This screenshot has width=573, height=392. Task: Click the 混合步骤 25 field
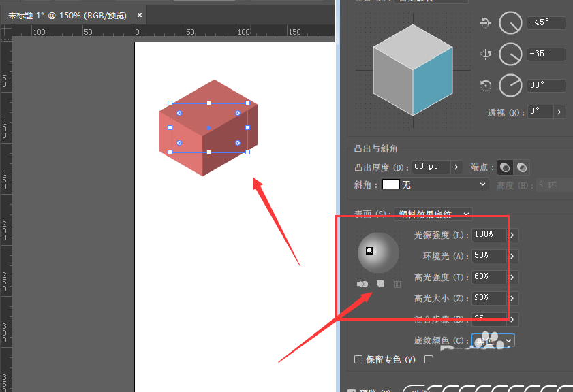pyautogui.click(x=489, y=319)
